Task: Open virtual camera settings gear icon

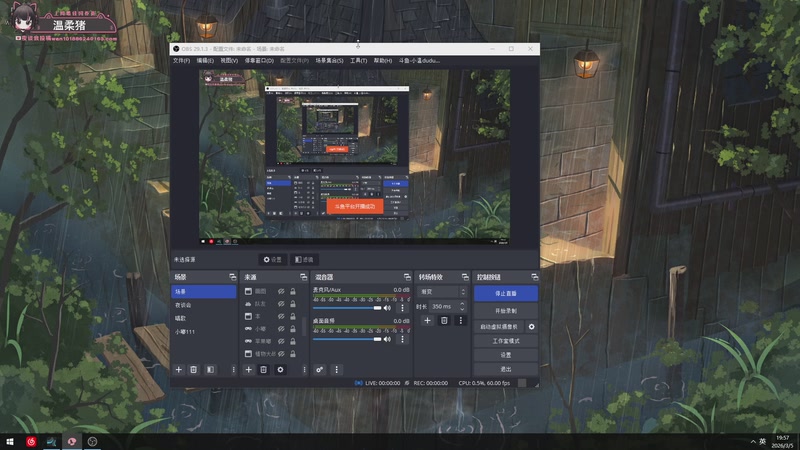Action: click(x=531, y=327)
